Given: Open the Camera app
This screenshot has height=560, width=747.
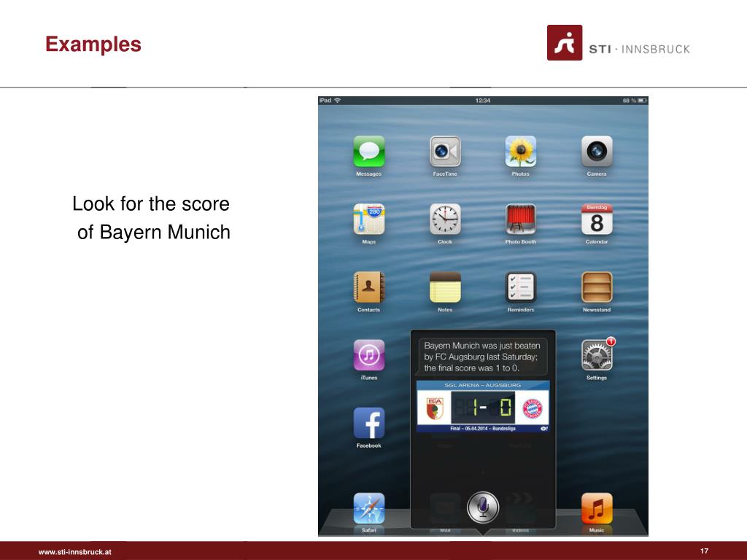Looking at the screenshot, I should [597, 152].
